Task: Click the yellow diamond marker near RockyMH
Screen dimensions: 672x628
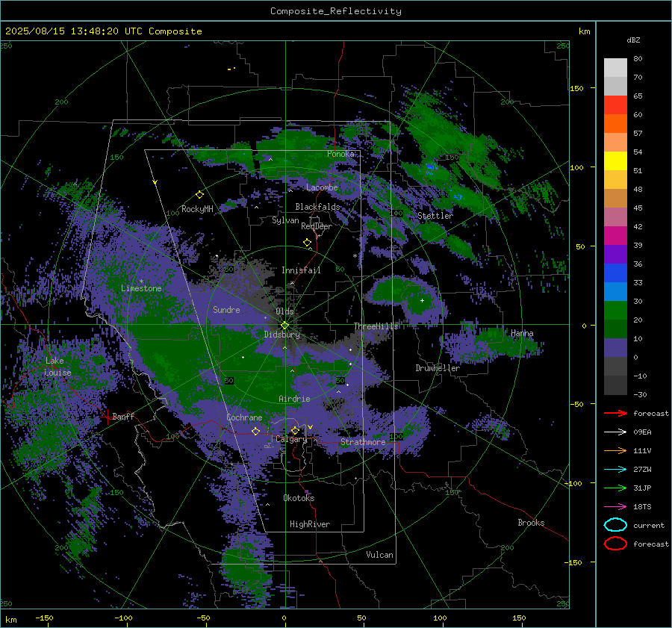Action: [199, 195]
